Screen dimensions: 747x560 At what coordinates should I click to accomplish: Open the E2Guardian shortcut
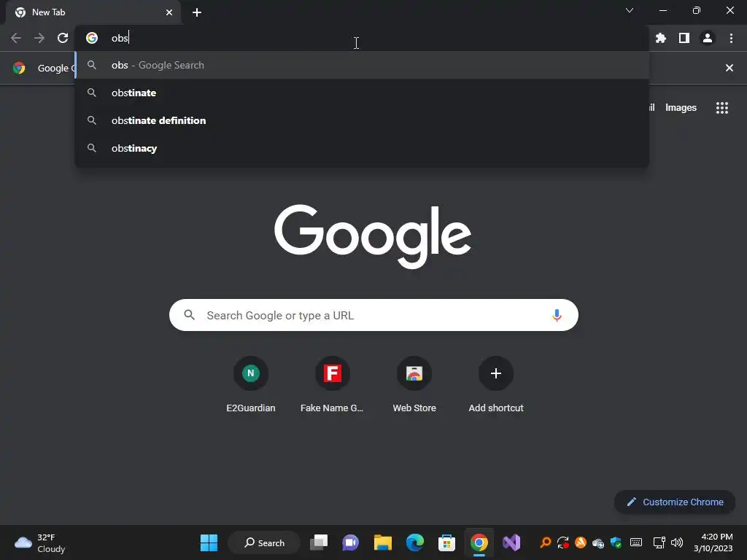[x=251, y=385]
